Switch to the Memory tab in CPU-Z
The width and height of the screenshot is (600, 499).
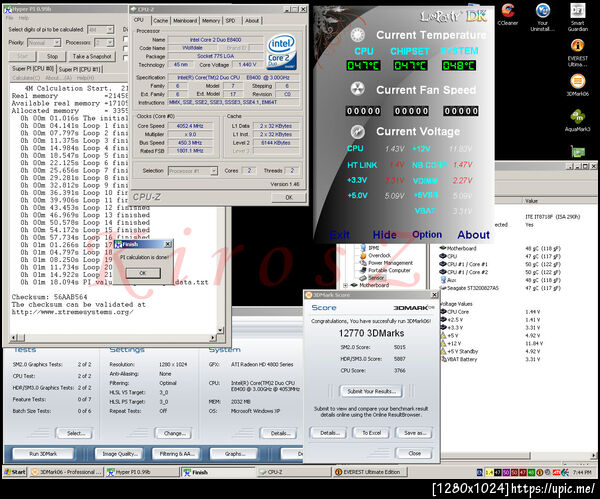(x=211, y=20)
